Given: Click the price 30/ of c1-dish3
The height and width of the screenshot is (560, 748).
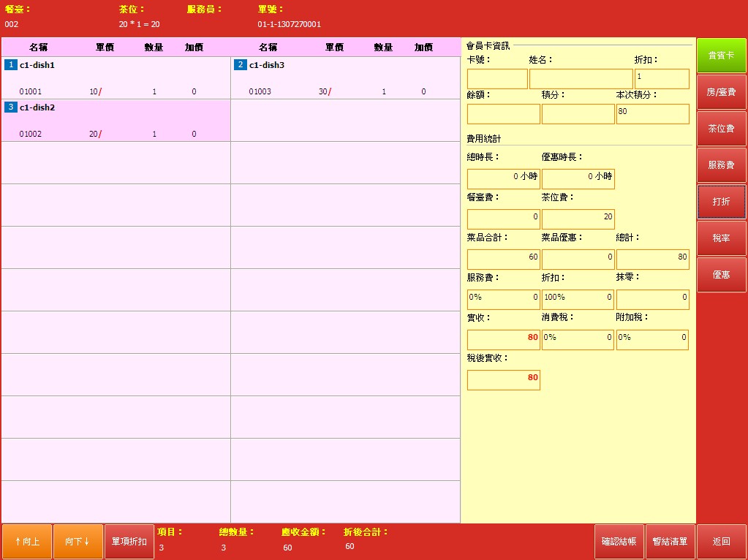Looking at the screenshot, I should tap(325, 91).
